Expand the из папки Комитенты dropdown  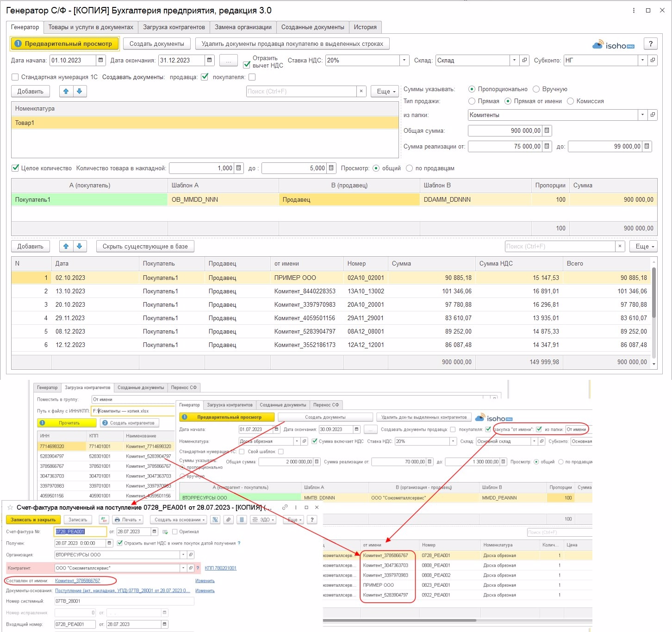point(642,115)
